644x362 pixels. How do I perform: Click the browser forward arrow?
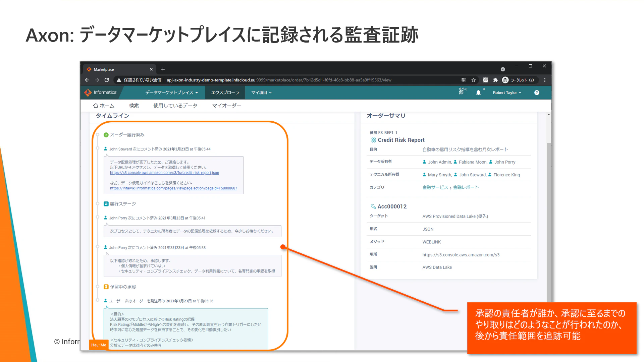97,80
